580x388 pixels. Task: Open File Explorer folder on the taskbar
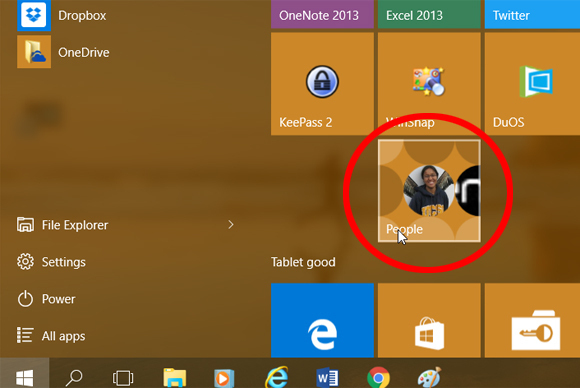click(x=175, y=378)
